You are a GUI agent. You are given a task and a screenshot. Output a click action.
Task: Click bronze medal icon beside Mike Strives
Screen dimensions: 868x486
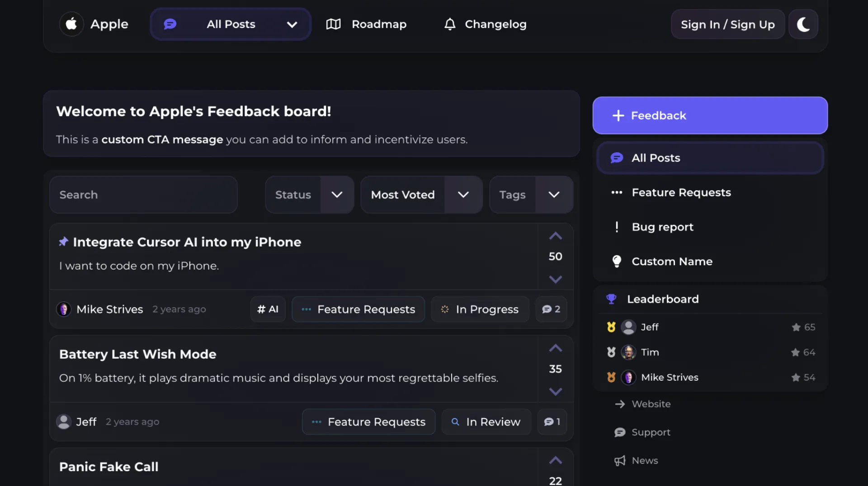pyautogui.click(x=611, y=378)
